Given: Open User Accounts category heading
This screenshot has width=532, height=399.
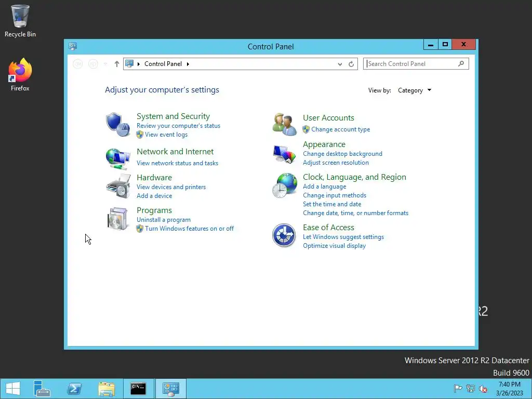Looking at the screenshot, I should click(328, 118).
